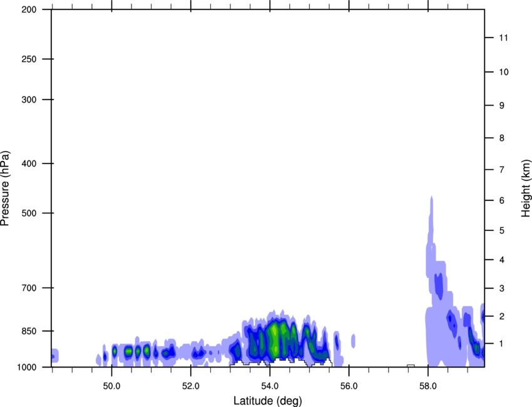Click the 50.0 latitude tick label

(111, 386)
